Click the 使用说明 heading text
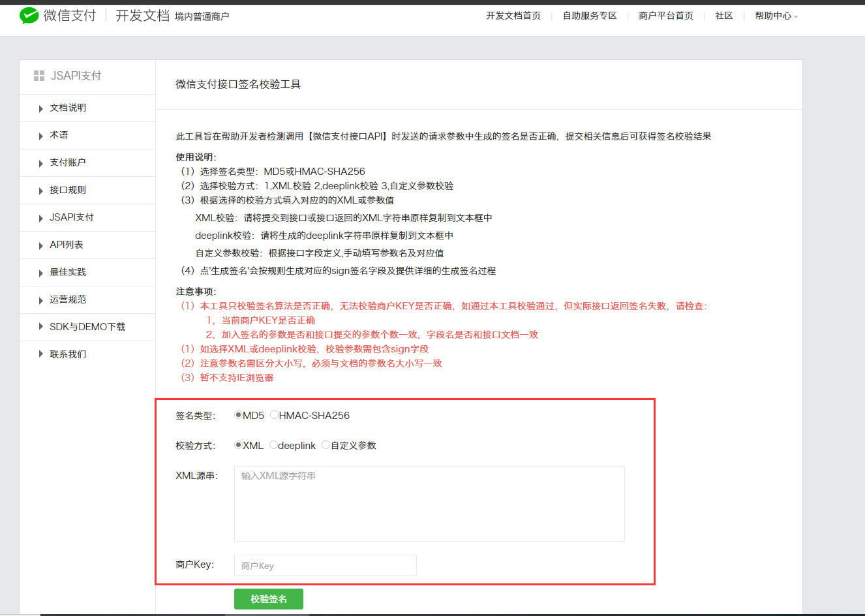Image resolution: width=865 pixels, height=616 pixels. click(196, 157)
